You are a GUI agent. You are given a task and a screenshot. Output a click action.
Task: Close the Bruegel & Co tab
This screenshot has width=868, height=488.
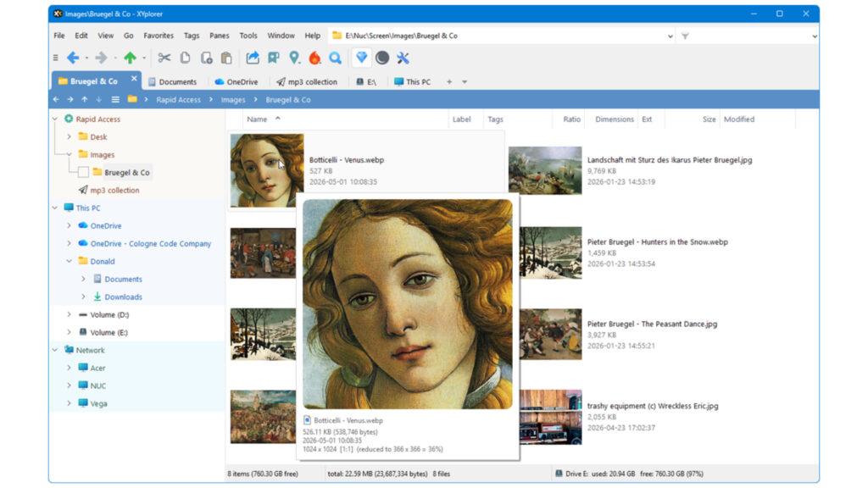(134, 79)
